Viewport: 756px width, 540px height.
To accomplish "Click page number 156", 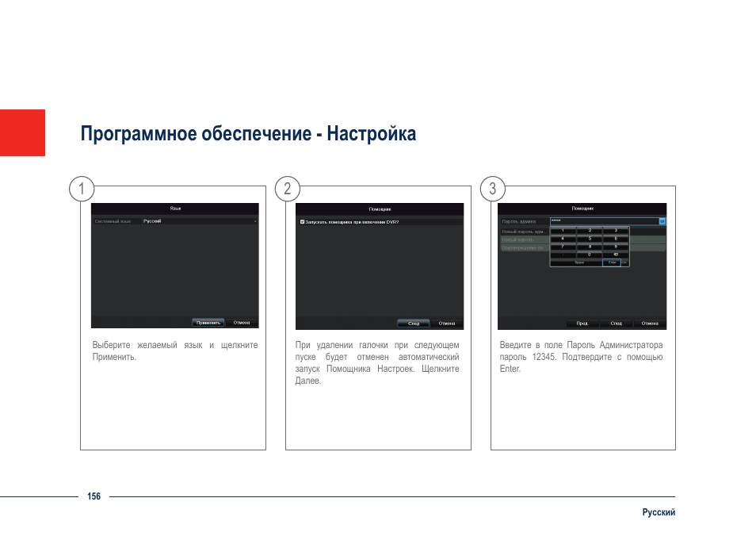I will [x=94, y=496].
